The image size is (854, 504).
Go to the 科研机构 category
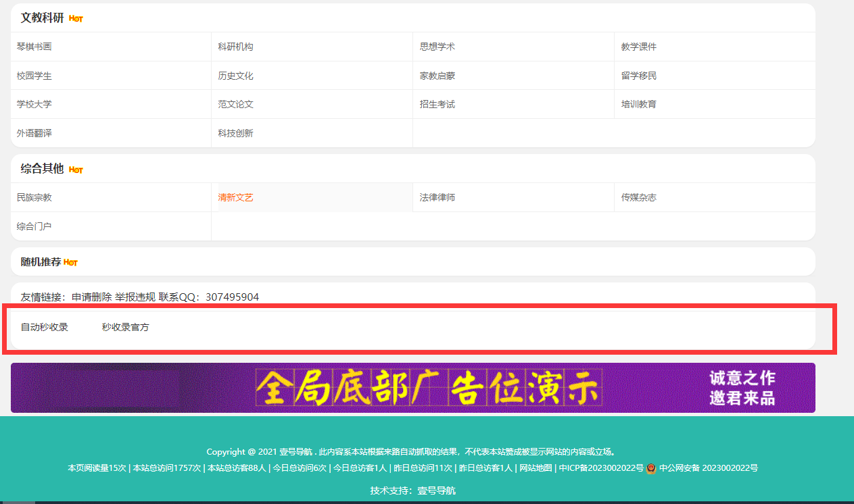(x=235, y=47)
